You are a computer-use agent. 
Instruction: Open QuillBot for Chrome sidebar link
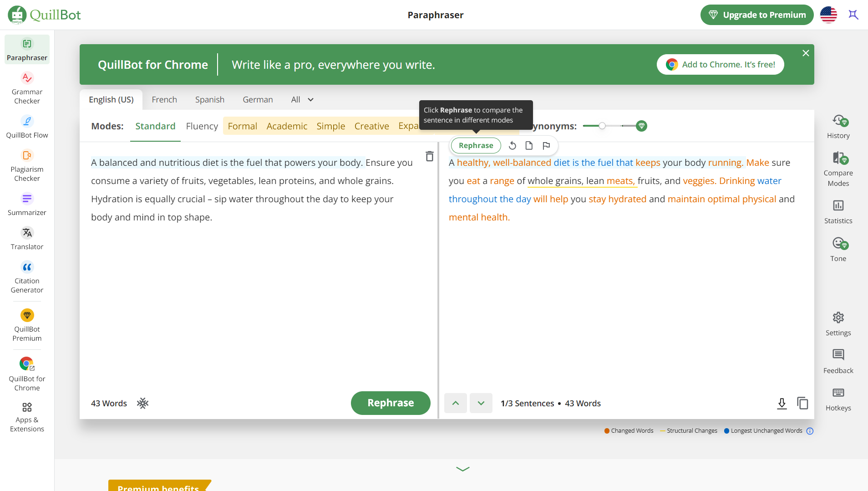pos(27,374)
